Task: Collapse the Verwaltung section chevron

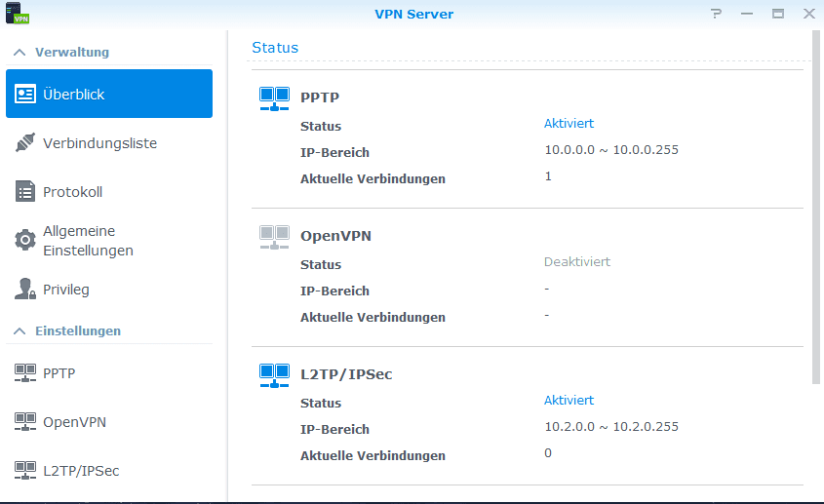Action: point(20,52)
